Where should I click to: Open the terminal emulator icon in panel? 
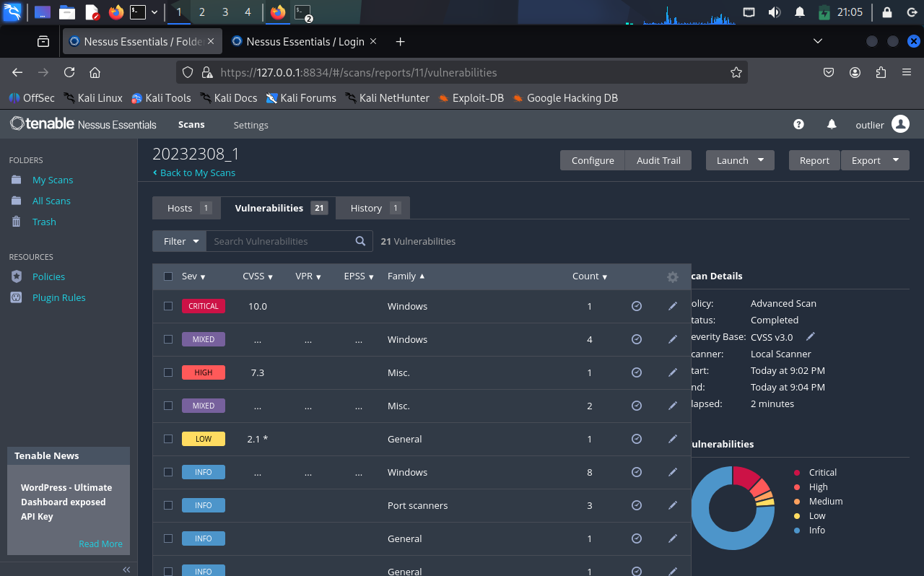pos(138,12)
